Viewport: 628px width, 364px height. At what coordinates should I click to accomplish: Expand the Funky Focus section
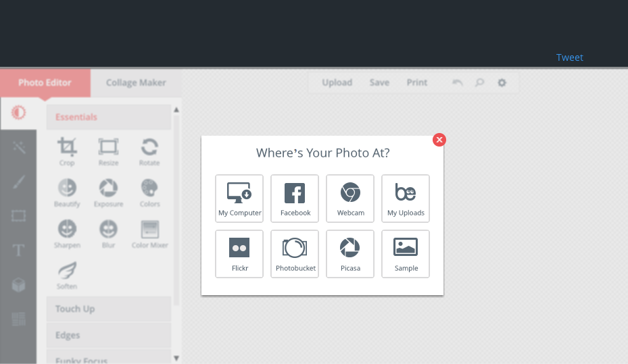(x=109, y=357)
